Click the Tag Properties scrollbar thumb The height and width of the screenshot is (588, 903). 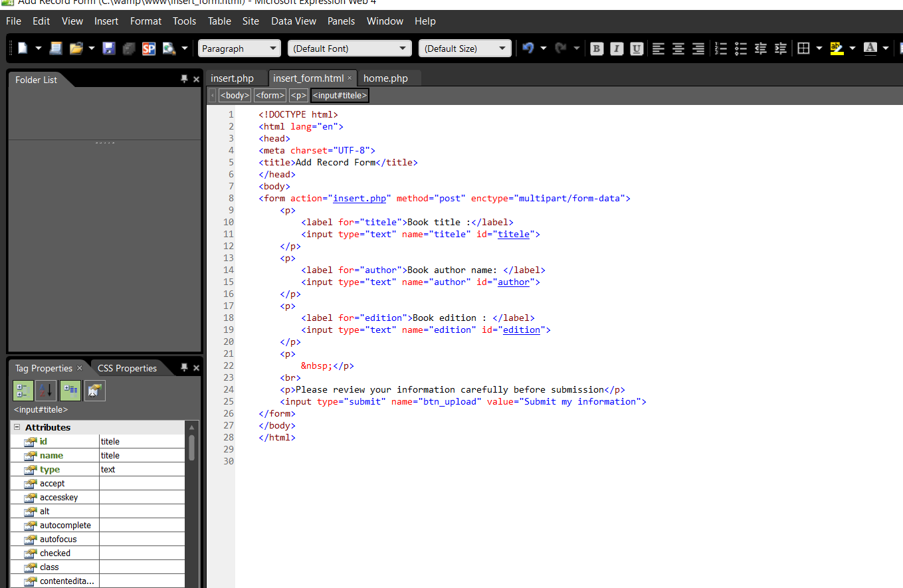click(192, 448)
